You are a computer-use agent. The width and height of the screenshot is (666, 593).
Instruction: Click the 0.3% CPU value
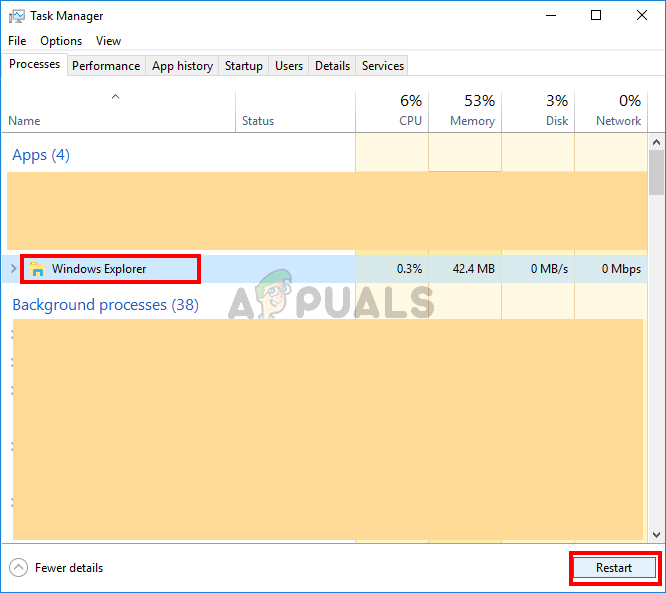409,269
